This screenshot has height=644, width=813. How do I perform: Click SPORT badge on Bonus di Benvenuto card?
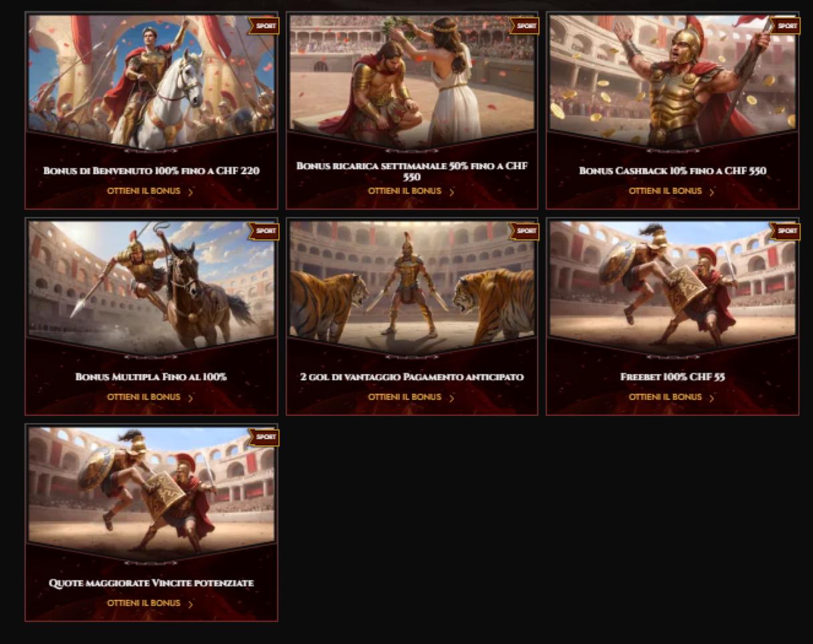click(x=264, y=26)
